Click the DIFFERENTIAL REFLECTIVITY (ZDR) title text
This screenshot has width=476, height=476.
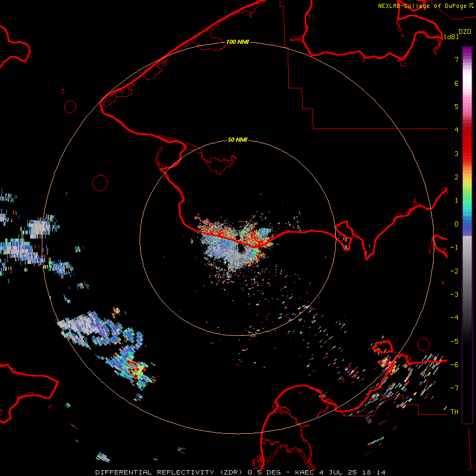pyautogui.click(x=170, y=472)
